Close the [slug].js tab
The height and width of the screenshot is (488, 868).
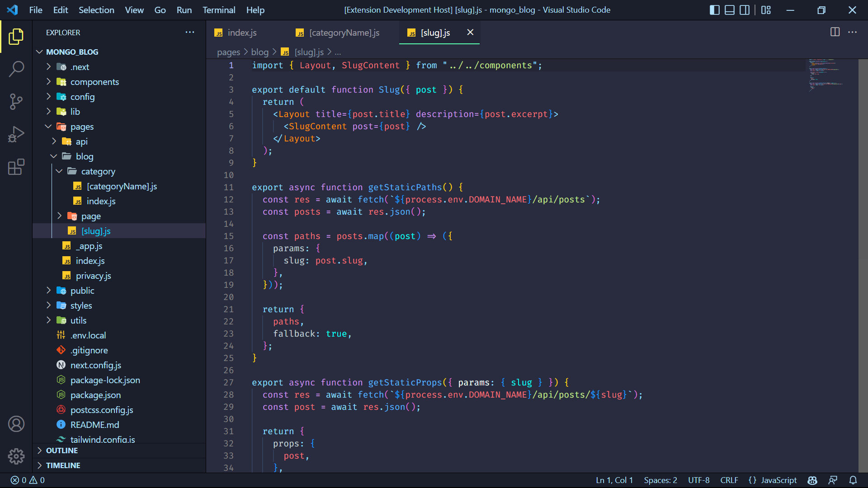[470, 32]
